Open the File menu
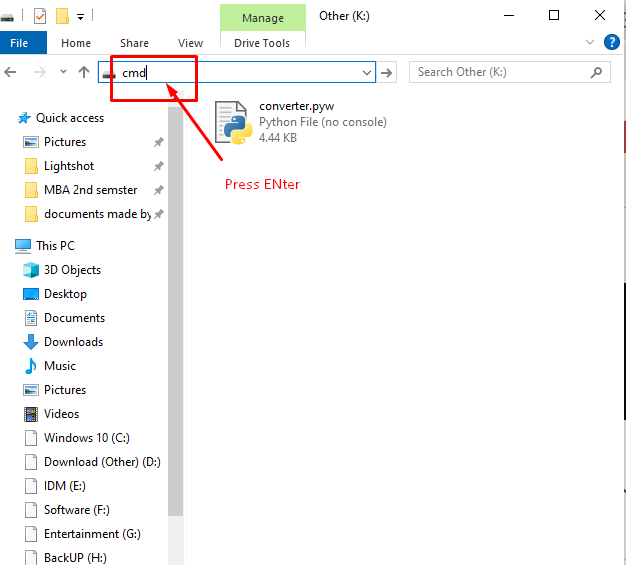 coord(19,43)
